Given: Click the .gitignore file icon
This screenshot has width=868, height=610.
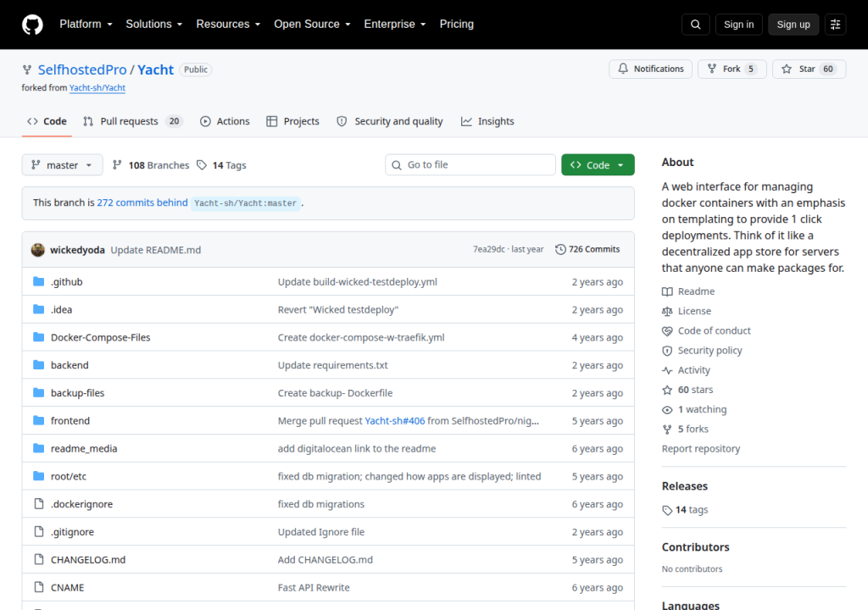Looking at the screenshot, I should [39, 531].
